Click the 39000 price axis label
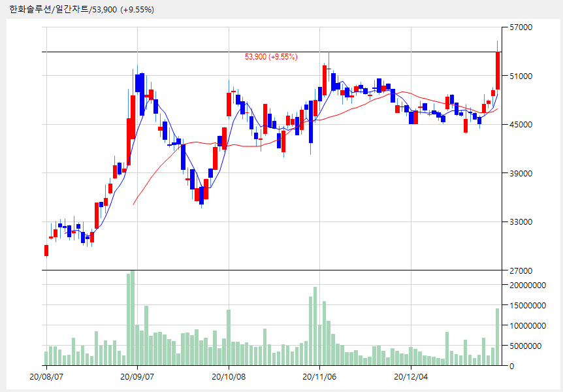The height and width of the screenshot is (392, 563). pos(521,173)
